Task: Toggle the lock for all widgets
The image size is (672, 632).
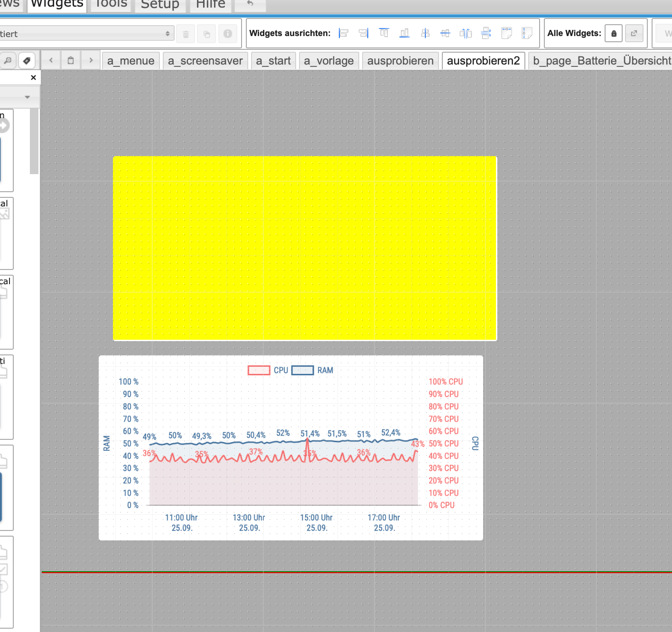Action: click(x=614, y=34)
